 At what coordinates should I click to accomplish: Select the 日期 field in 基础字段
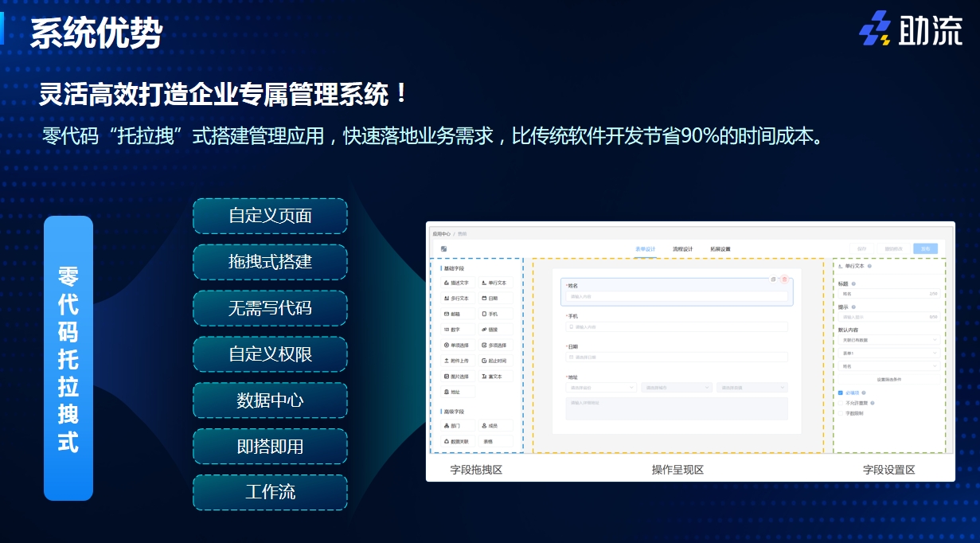[x=493, y=298]
